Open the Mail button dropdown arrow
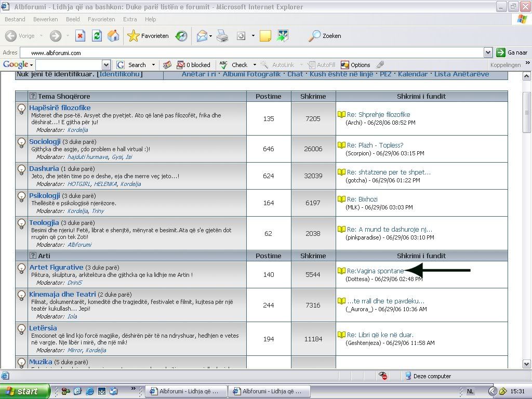532x399 pixels. (211, 36)
